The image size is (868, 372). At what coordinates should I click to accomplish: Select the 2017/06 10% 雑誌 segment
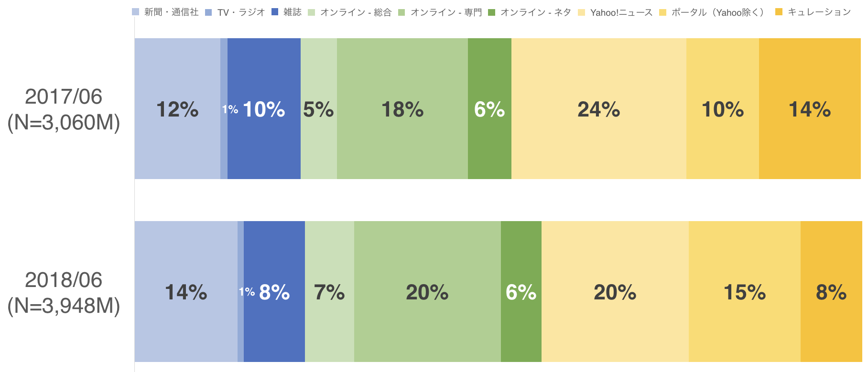point(264,109)
